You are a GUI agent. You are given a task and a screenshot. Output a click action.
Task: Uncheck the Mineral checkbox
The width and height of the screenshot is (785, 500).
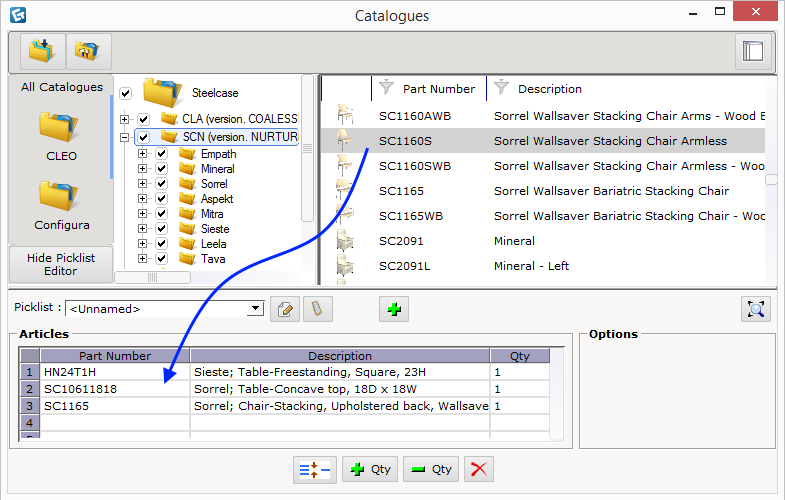tap(161, 169)
